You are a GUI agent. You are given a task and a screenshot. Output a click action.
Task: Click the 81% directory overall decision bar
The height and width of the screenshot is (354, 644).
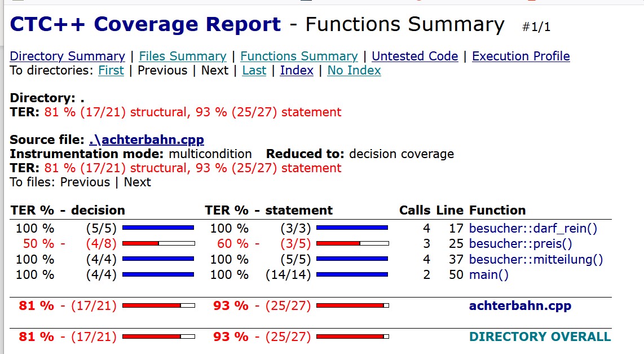[160, 336]
